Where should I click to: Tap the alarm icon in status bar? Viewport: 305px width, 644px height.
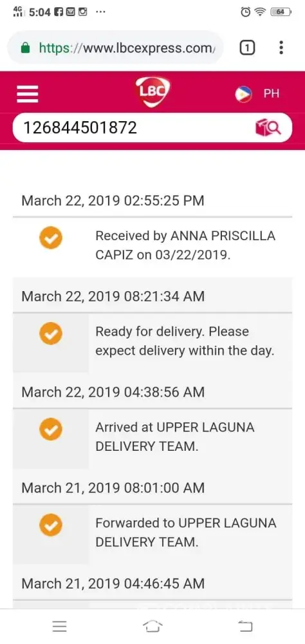tap(245, 12)
